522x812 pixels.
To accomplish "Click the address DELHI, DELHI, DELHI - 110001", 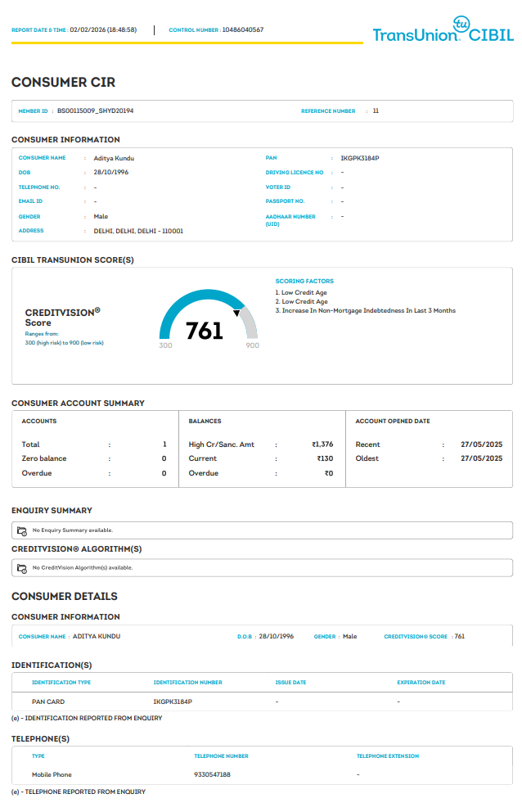I will [x=138, y=232].
